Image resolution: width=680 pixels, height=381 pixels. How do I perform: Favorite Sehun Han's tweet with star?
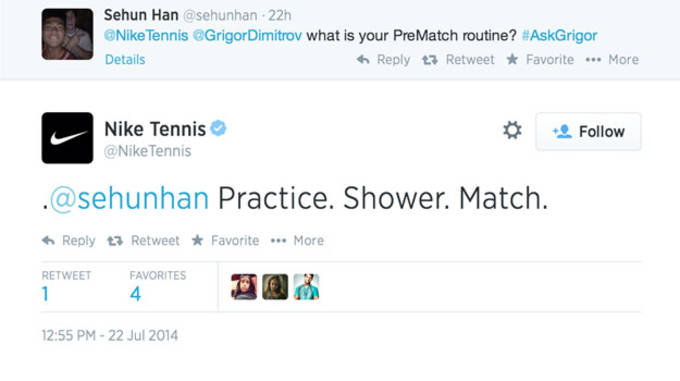(x=540, y=59)
